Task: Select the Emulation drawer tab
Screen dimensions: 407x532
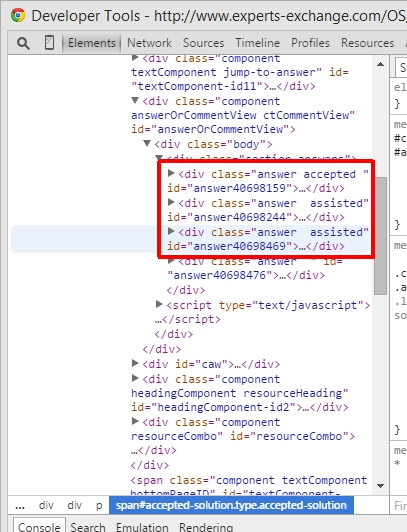Action: (x=142, y=527)
